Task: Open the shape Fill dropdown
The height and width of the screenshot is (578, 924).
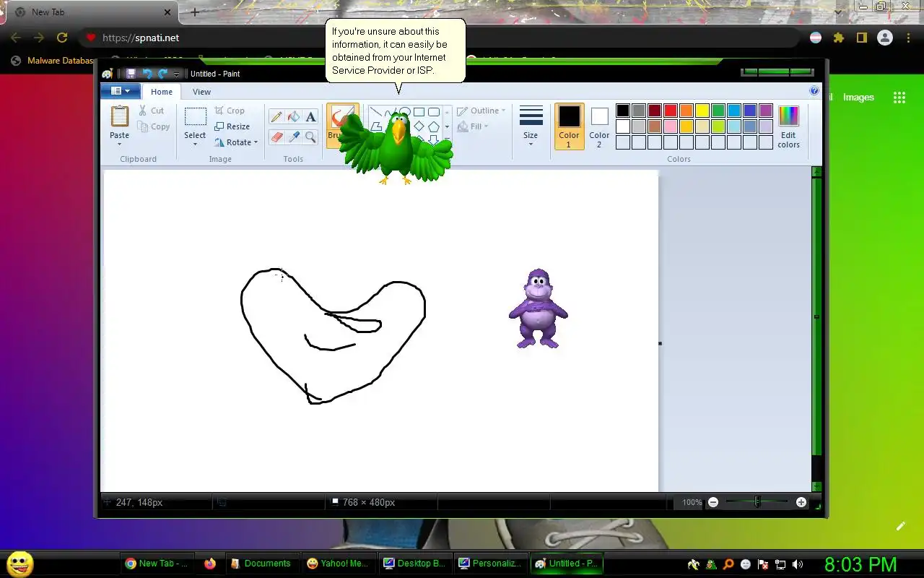Action: (474, 126)
